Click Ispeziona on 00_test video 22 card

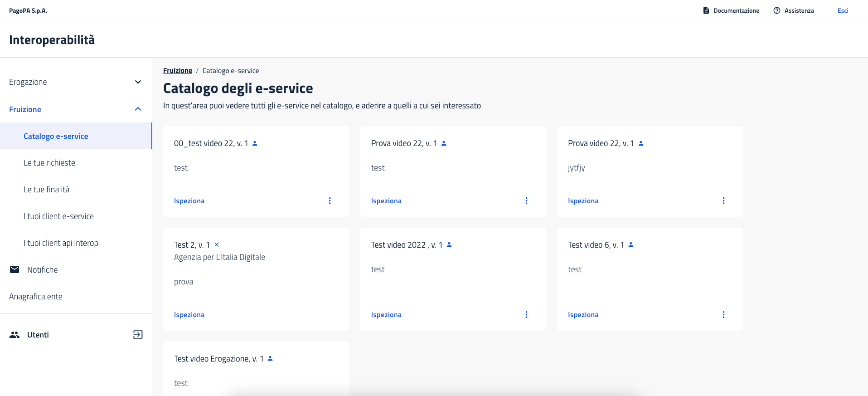[189, 200]
